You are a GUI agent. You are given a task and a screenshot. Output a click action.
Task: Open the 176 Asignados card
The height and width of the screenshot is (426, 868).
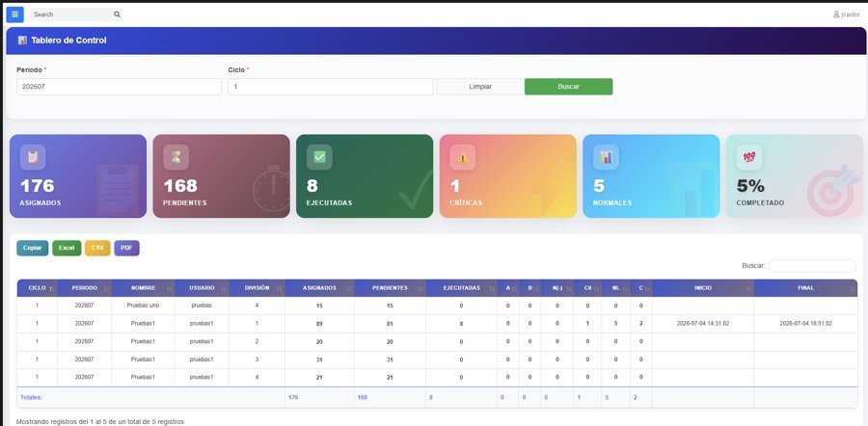pyautogui.click(x=78, y=176)
